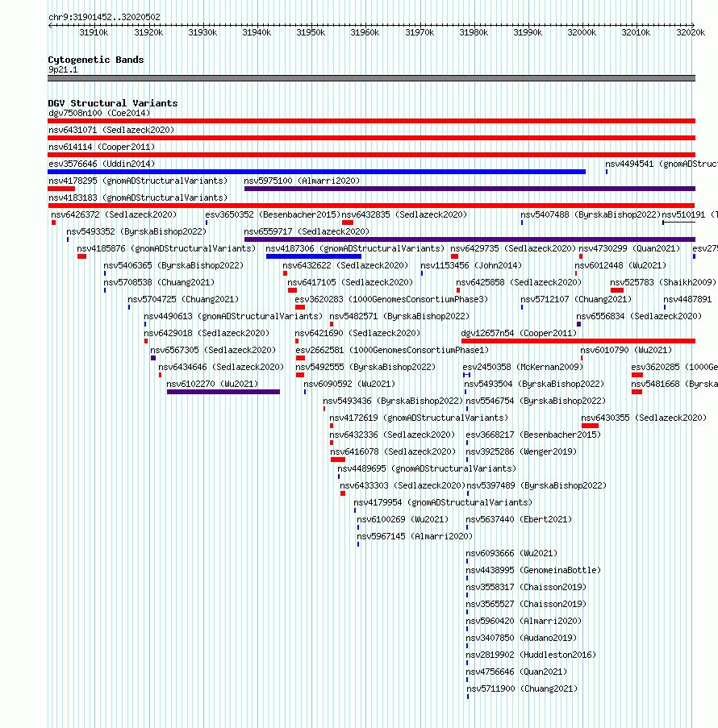
Task: Open nsv6090592 (Wu2021) label
Action: click(349, 385)
